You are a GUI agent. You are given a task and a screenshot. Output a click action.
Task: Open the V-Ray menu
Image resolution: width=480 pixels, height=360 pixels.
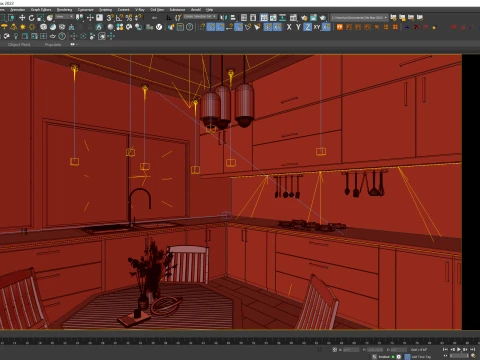140,10
